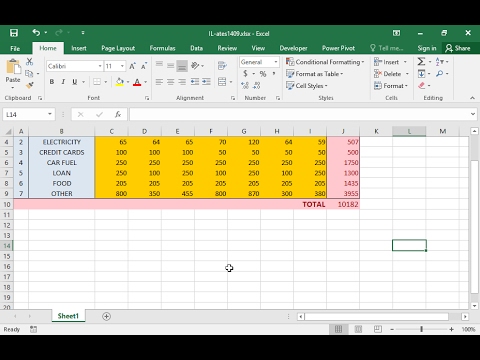Click the Format cells button

coord(391,86)
